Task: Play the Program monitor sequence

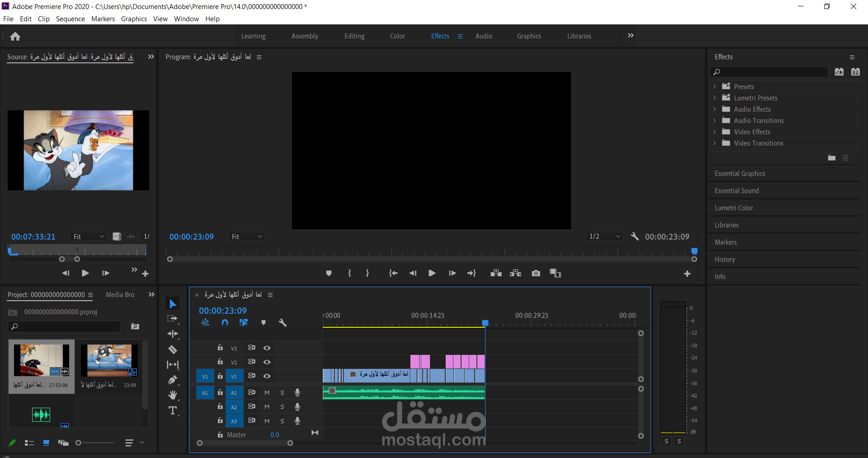Action: 432,273
